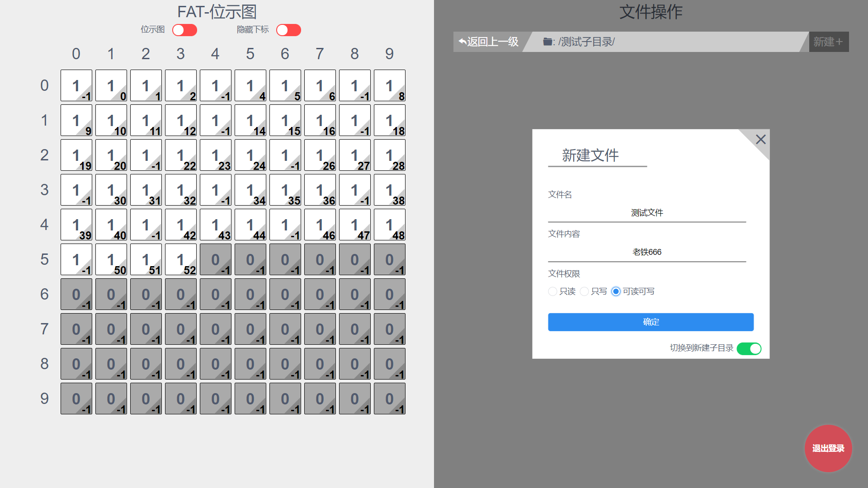Click the 文件内容 input containing 老铁666

coord(646,252)
